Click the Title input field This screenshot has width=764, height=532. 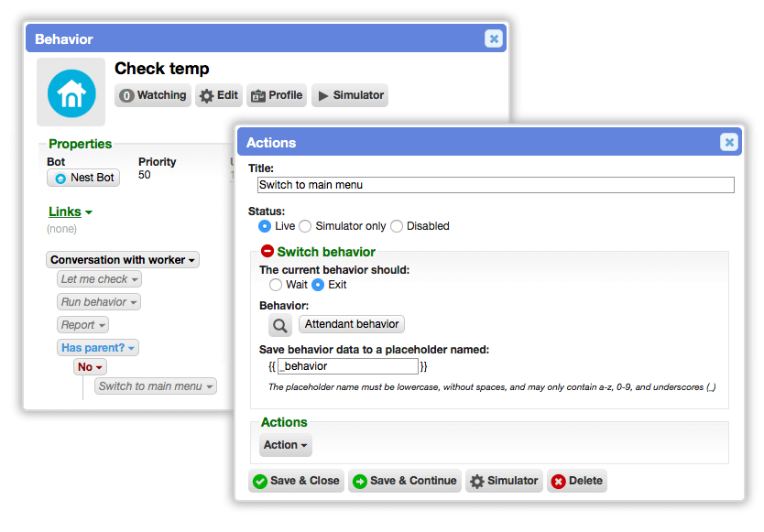(496, 185)
